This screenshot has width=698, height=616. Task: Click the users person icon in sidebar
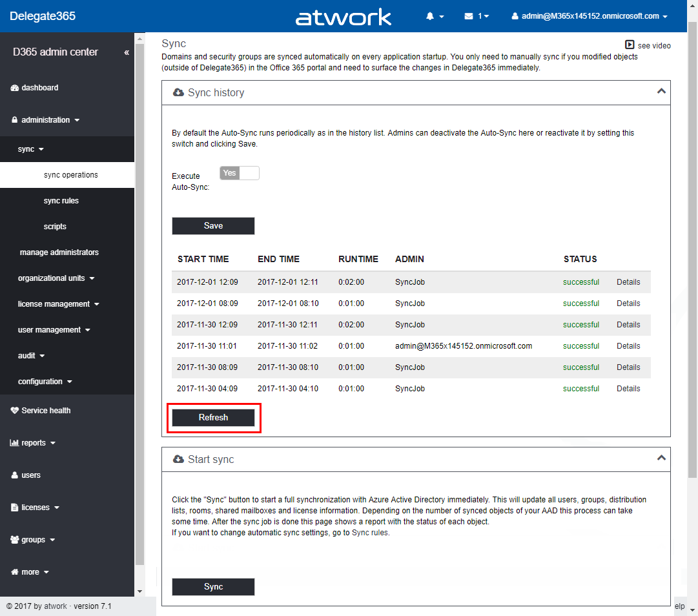pyautogui.click(x=15, y=475)
